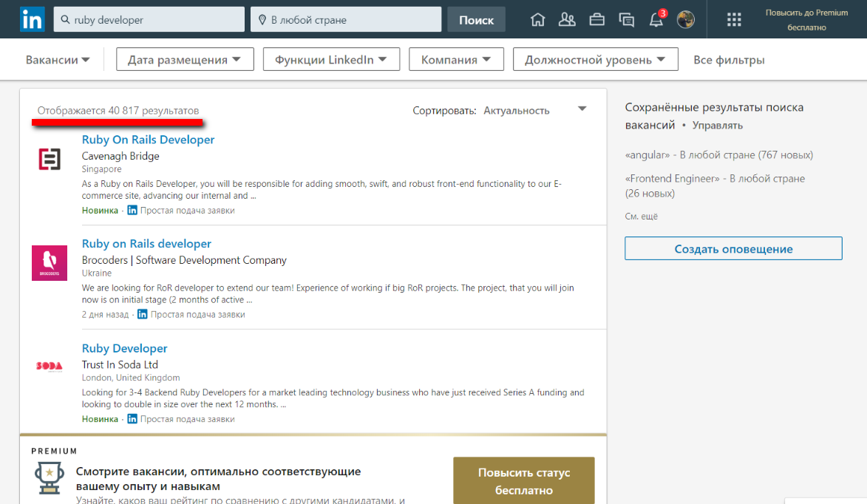Expand the Дата размещения filter

point(185,59)
